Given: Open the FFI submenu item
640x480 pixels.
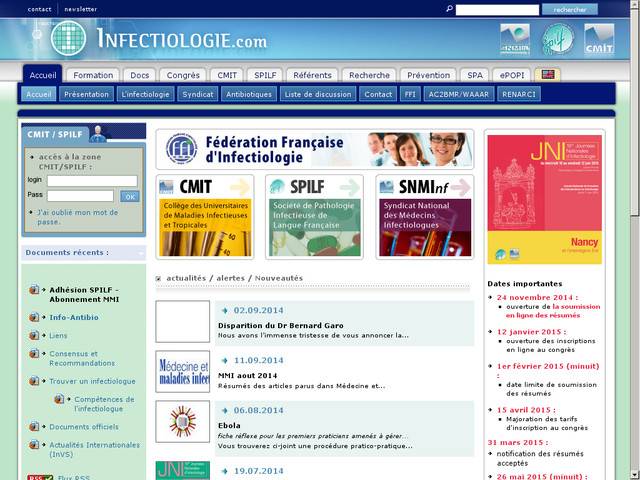Looking at the screenshot, I should [410, 94].
